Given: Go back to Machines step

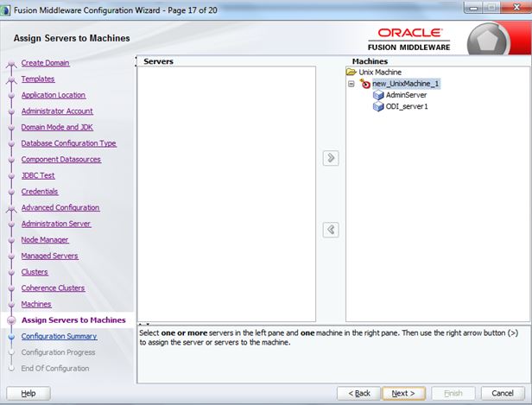Looking at the screenshot, I should pyautogui.click(x=36, y=304).
